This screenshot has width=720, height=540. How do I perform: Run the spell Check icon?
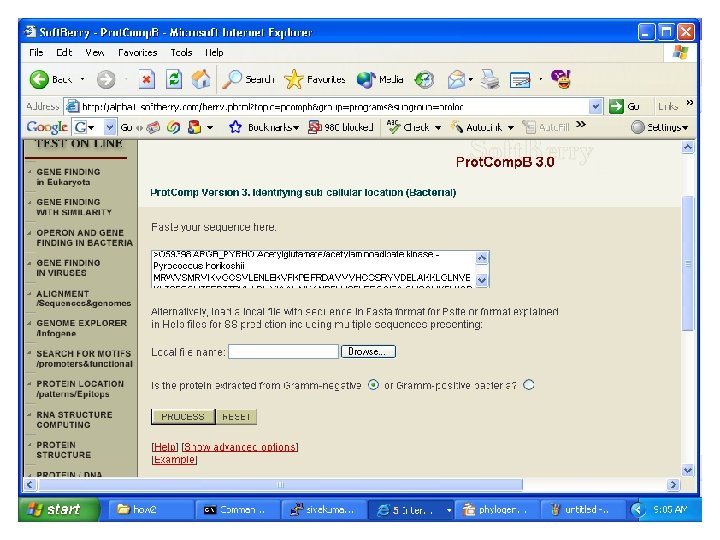[x=394, y=127]
